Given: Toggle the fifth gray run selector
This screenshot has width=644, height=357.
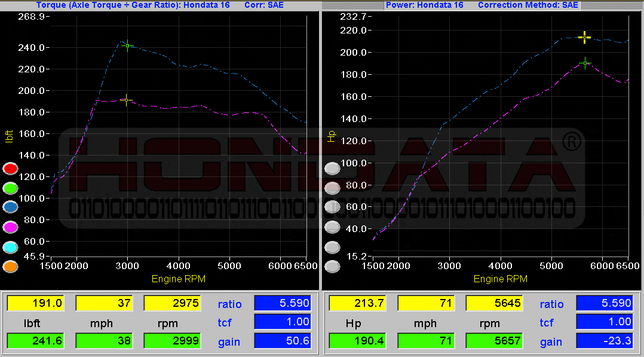Looking at the screenshot, I should 332,246.
